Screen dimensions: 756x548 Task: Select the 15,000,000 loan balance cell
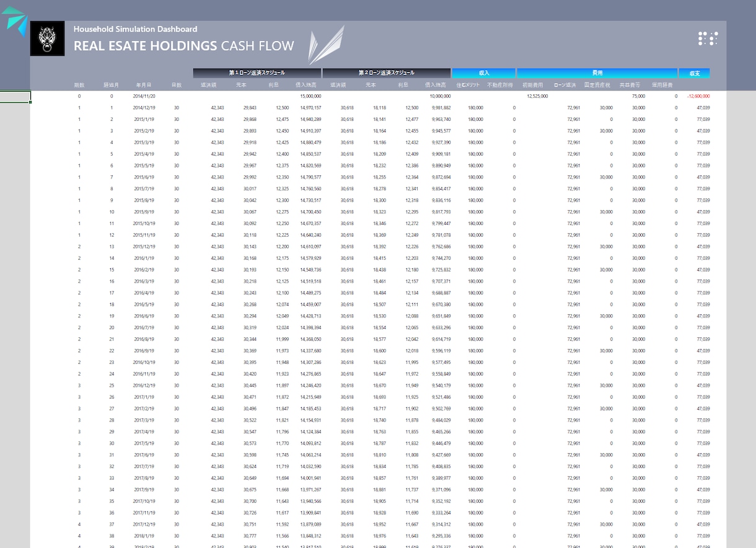(x=310, y=96)
